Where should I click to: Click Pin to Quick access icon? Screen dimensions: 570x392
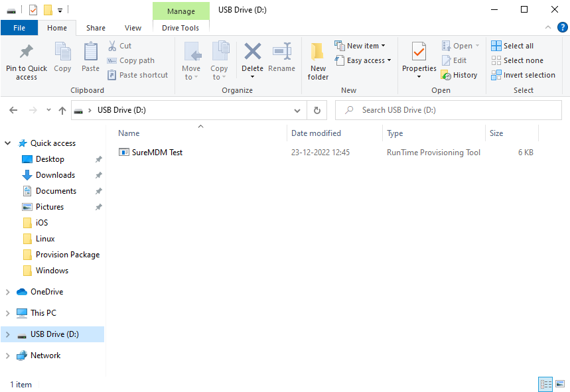tap(26, 52)
